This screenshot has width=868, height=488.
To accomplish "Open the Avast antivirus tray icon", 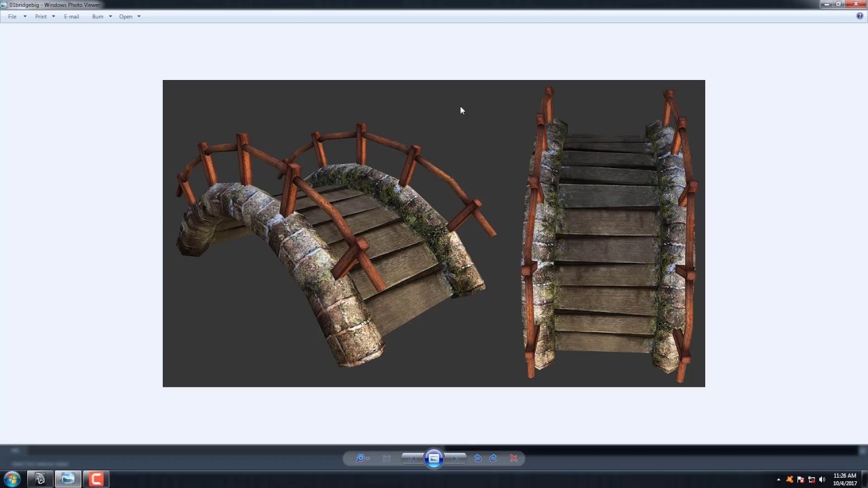I will point(789,479).
